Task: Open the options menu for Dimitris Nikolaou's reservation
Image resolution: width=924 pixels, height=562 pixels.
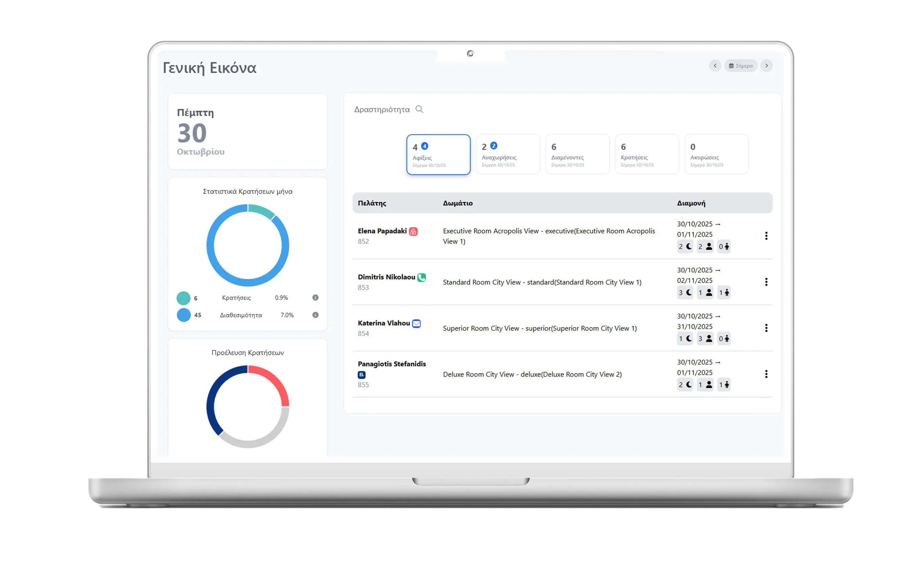Action: (766, 282)
